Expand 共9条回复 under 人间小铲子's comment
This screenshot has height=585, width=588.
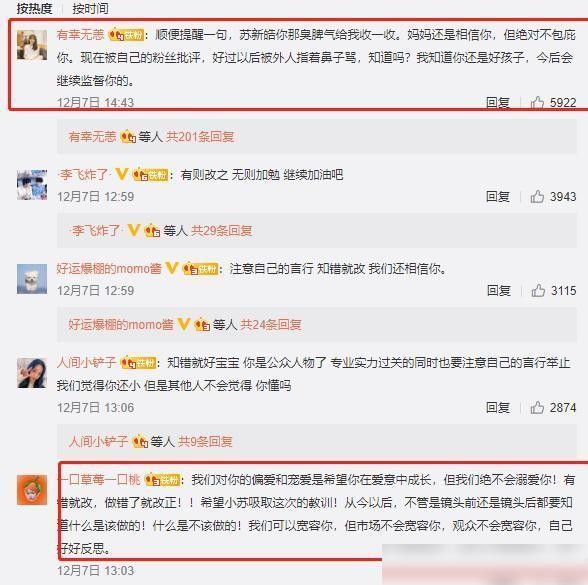(x=205, y=441)
